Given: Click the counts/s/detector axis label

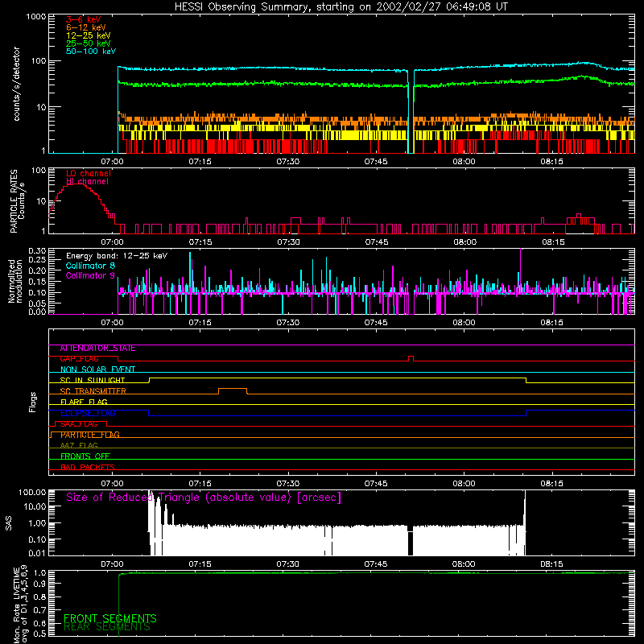Looking at the screenshot, I should coord(17,84).
